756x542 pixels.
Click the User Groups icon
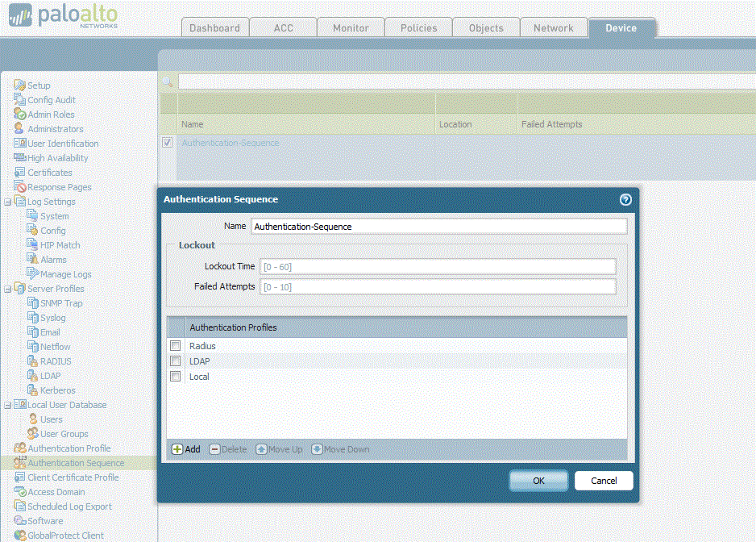pyautogui.click(x=32, y=433)
